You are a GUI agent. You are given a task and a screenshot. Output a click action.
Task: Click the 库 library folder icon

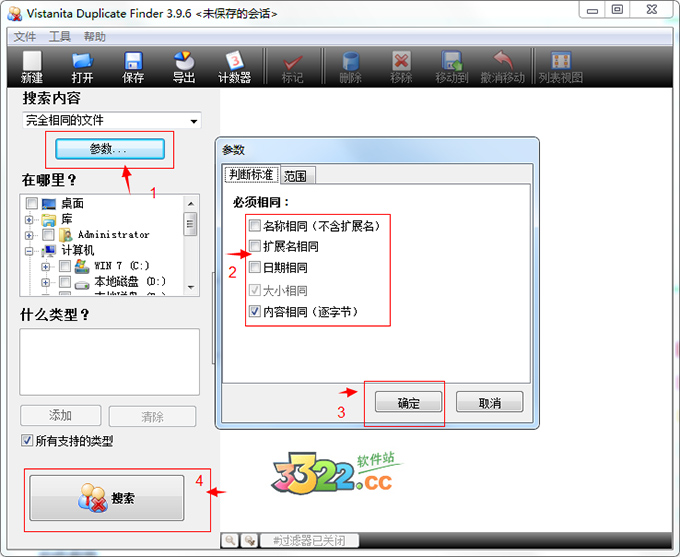point(49,220)
